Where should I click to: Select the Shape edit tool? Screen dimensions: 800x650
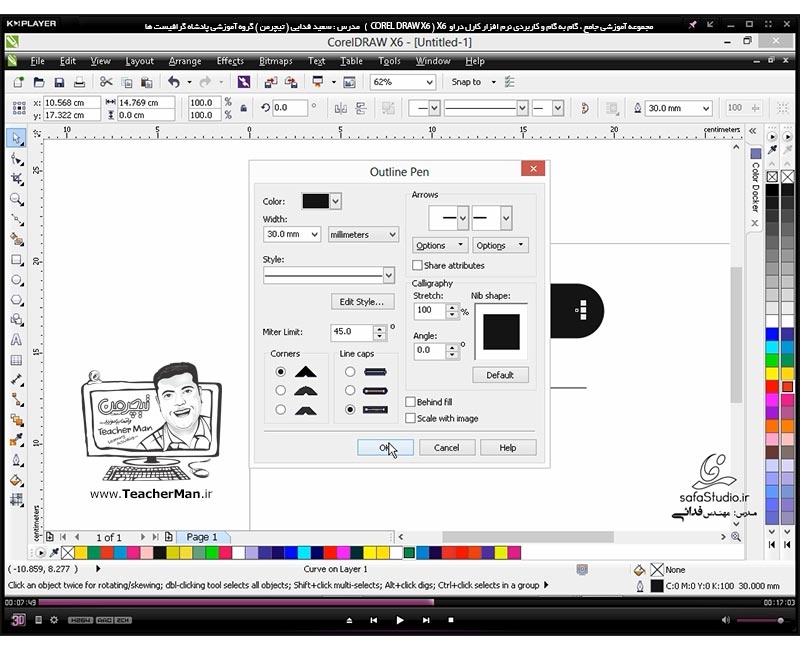(x=16, y=159)
